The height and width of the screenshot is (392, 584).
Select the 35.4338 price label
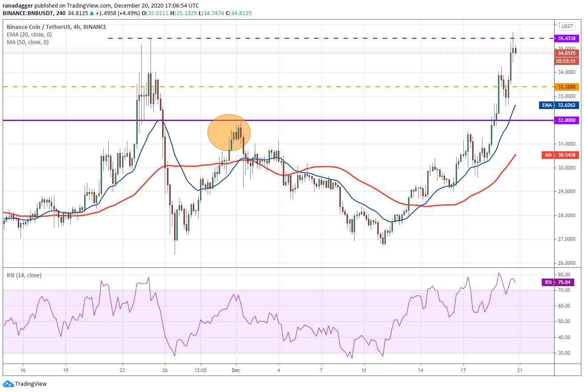tap(567, 38)
